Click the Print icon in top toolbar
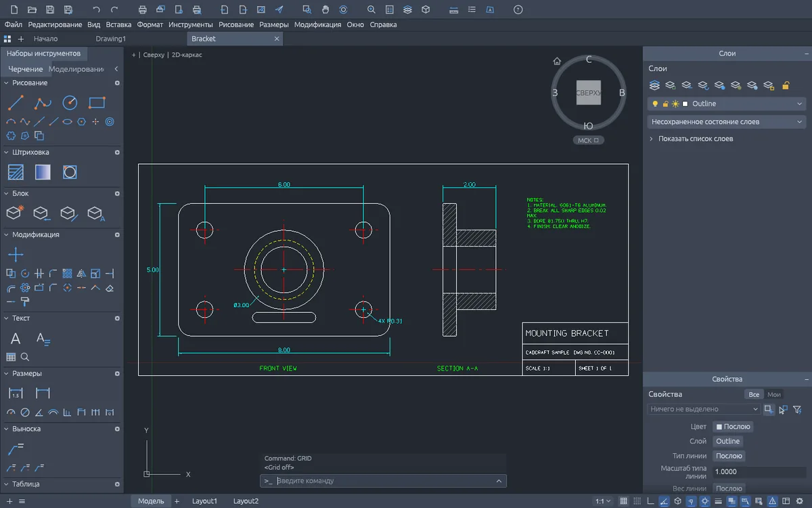The height and width of the screenshot is (508, 812). (x=142, y=9)
